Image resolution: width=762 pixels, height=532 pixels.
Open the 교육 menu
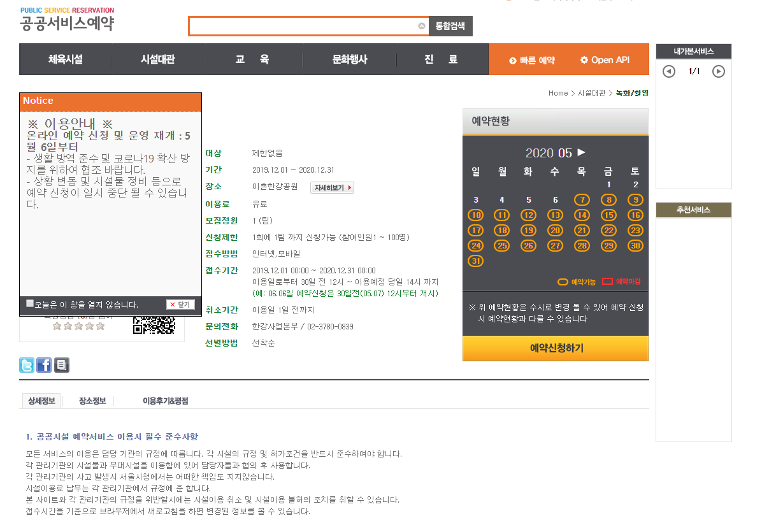[253, 59]
